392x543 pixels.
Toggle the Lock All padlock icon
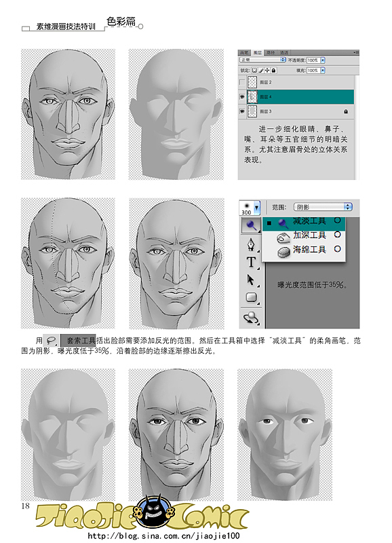tap(274, 71)
